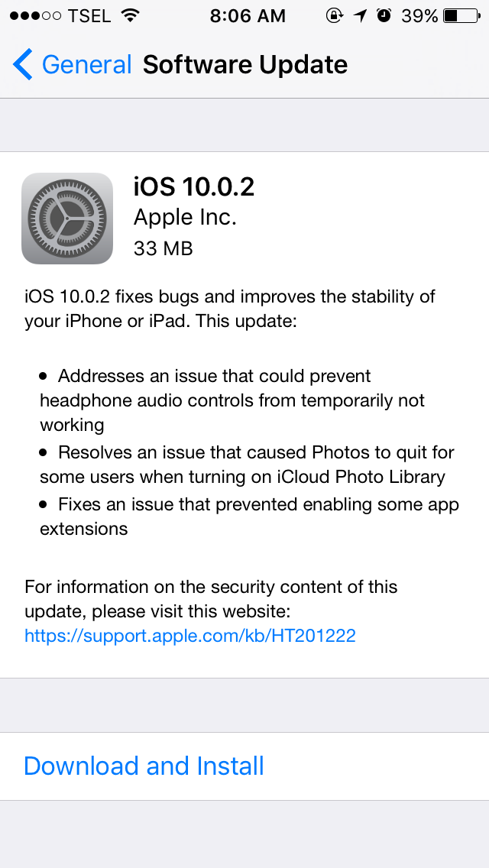Tap the 8:06 AM clock
This screenshot has width=489, height=868.
(248, 16)
